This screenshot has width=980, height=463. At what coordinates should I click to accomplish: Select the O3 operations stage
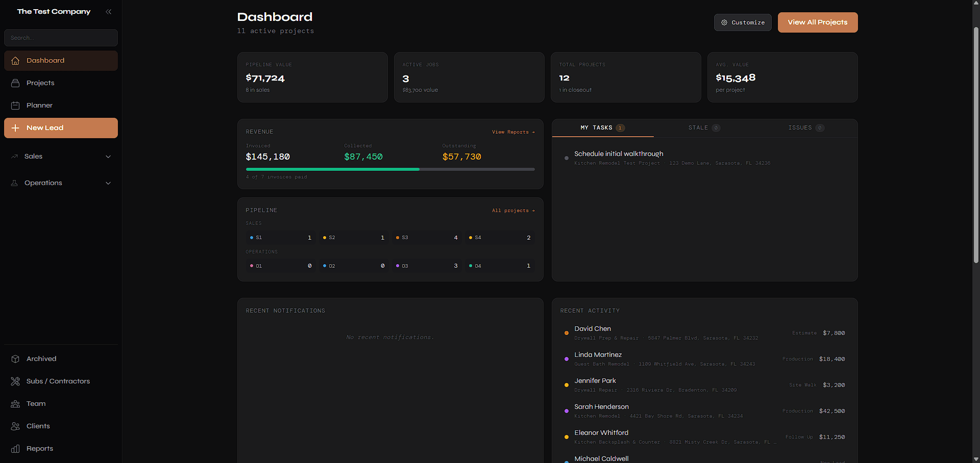click(427, 266)
